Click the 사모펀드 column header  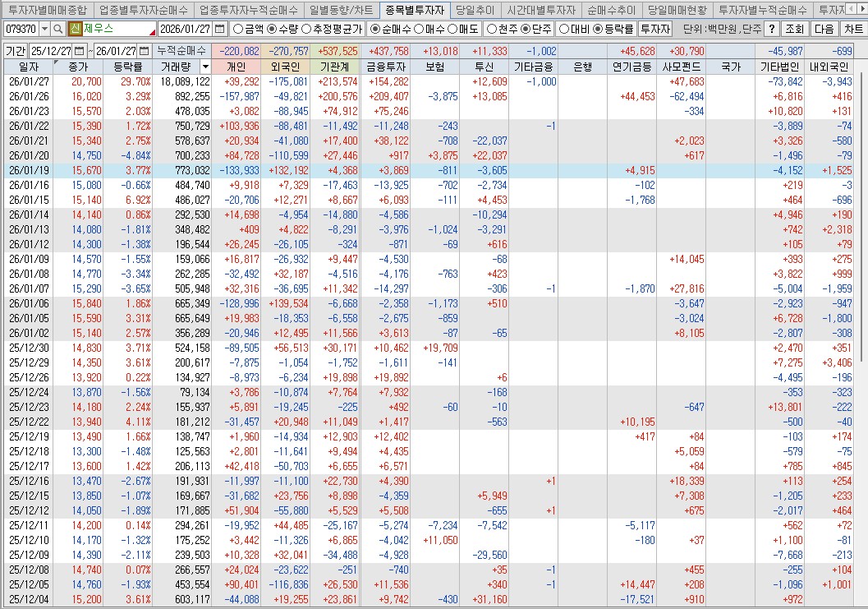coord(682,67)
